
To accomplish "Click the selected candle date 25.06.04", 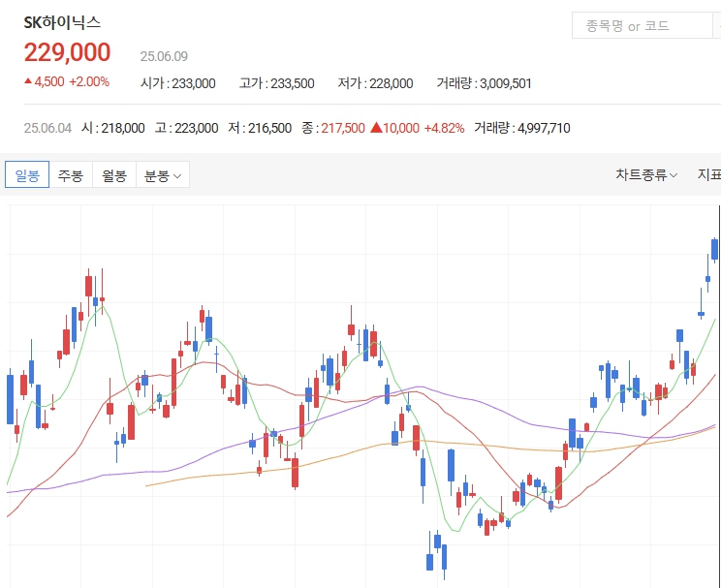I will pyautogui.click(x=47, y=128).
